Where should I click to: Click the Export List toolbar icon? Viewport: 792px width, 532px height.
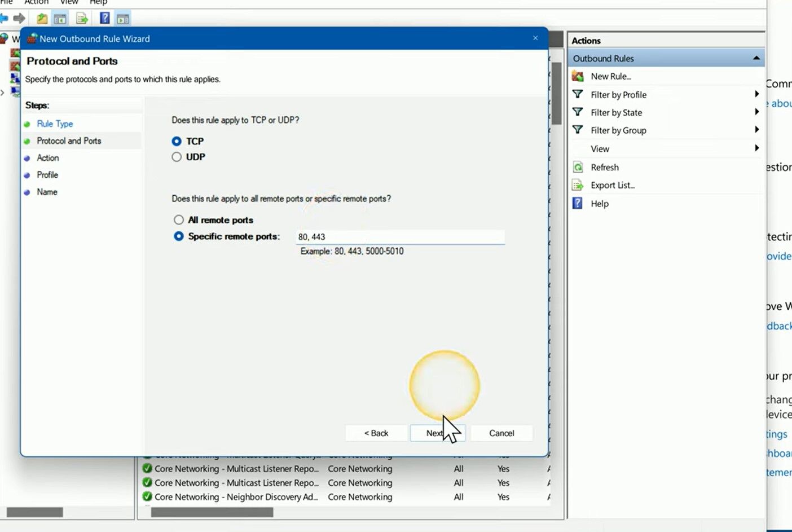tap(82, 19)
